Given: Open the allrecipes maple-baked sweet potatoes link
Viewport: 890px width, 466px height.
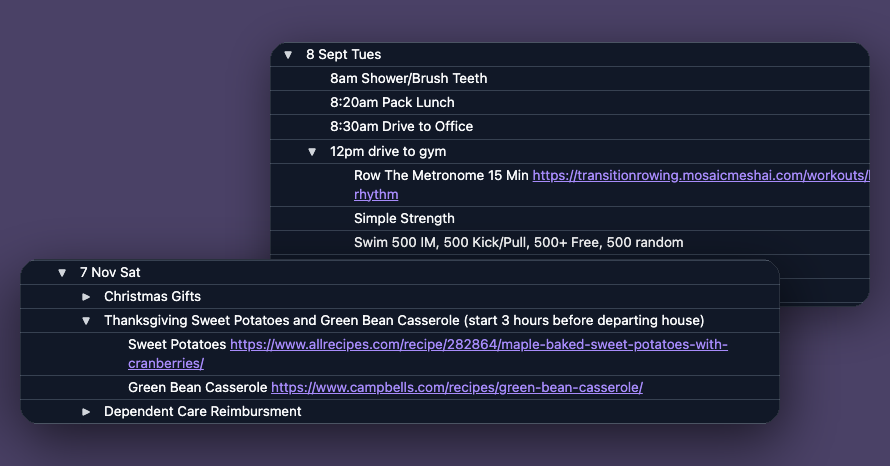Looking at the screenshot, I should [478, 345].
